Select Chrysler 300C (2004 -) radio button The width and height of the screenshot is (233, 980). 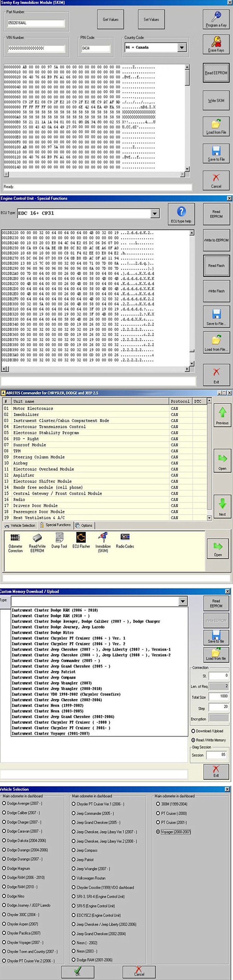point(4,914)
